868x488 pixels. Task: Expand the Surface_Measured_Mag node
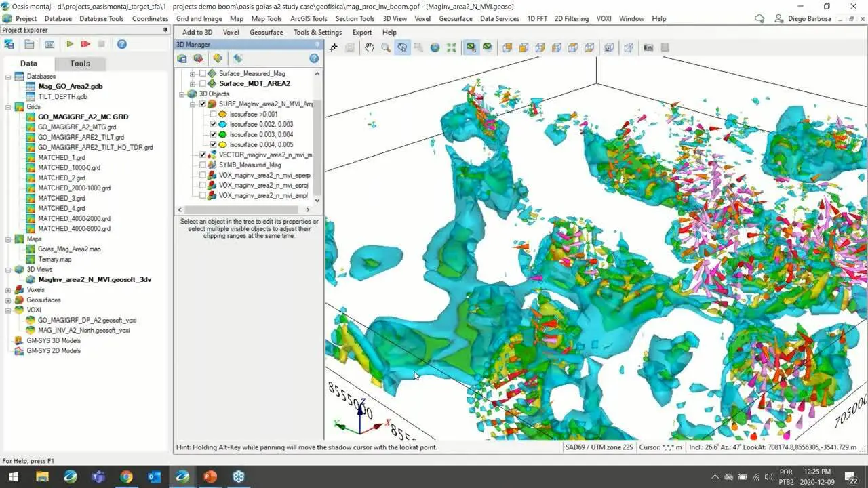192,73
